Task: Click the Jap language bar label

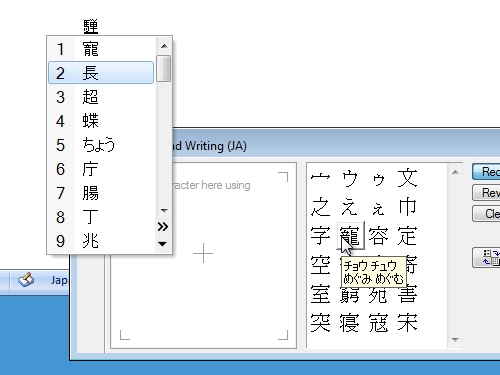Action: pyautogui.click(x=59, y=280)
